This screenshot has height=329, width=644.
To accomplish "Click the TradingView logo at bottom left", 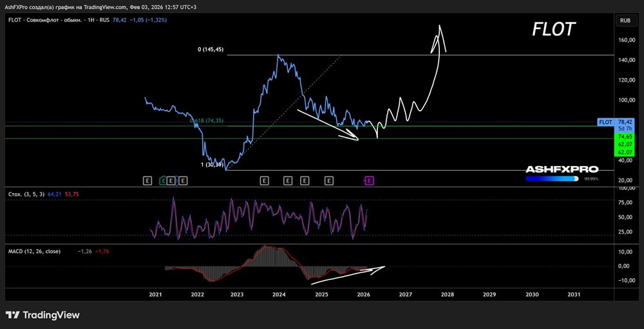I will (43, 315).
